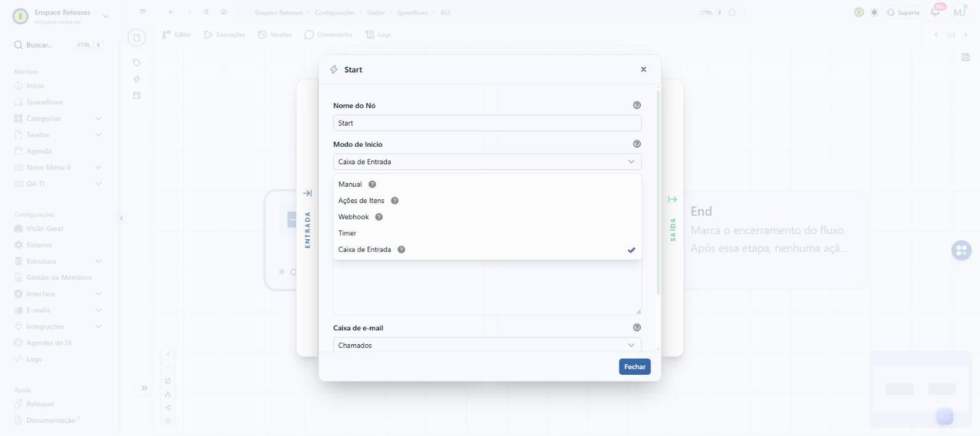Click the apps grid floating button
This screenshot has height=436, width=980.
pos(961,250)
